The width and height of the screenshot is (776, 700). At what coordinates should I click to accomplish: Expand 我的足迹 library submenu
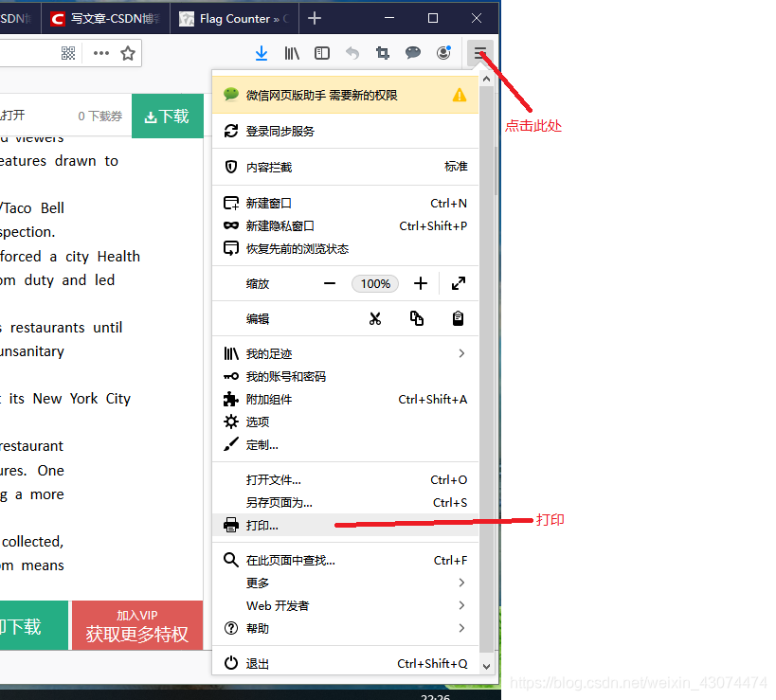346,353
